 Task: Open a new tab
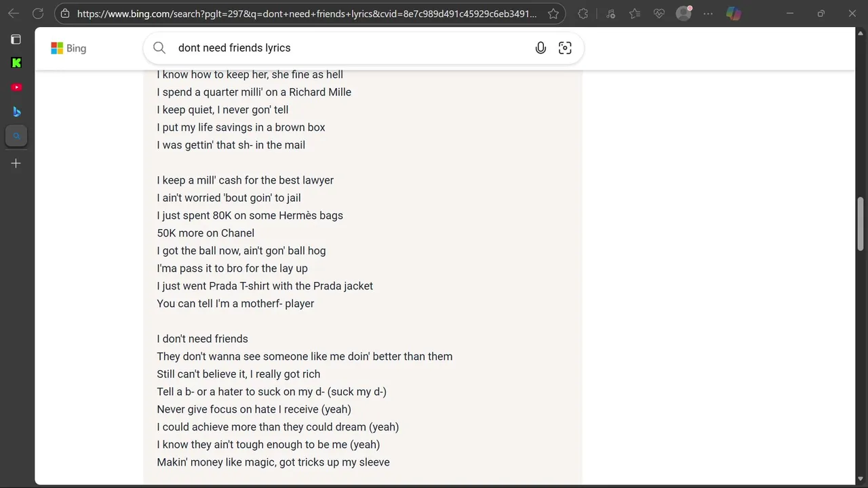tap(16, 163)
